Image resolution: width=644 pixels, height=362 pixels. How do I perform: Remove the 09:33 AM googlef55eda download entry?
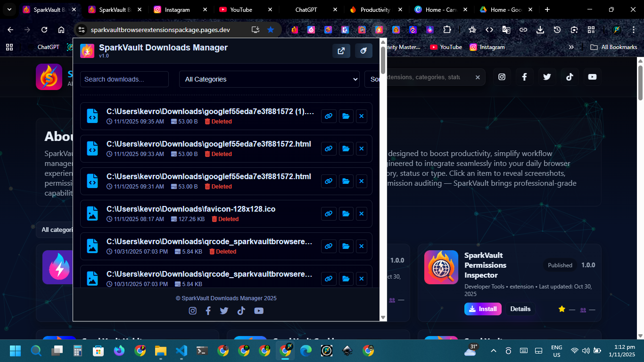[x=362, y=149]
